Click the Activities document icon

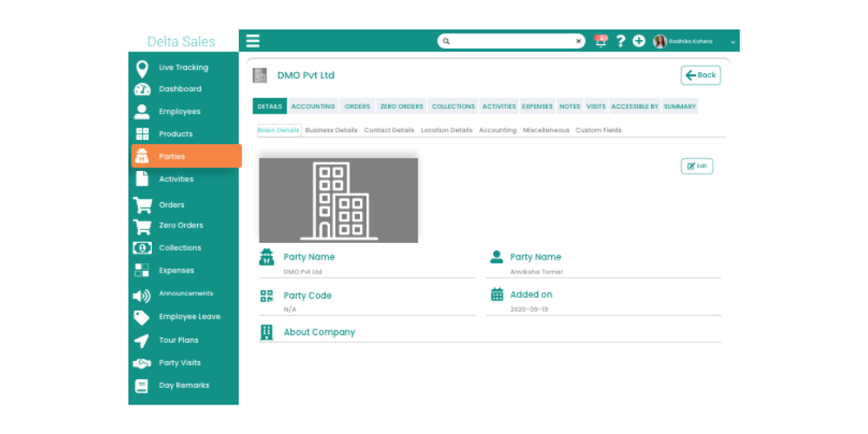pyautogui.click(x=142, y=179)
